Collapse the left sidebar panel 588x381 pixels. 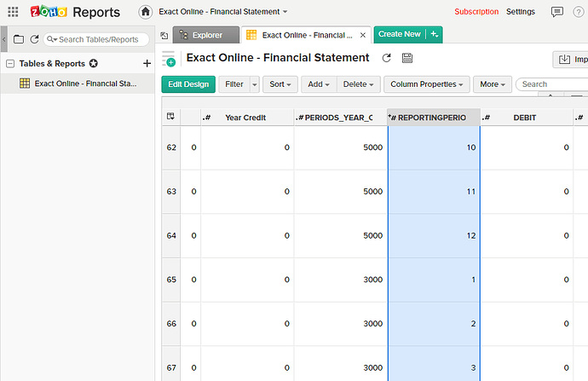[x=4, y=39]
